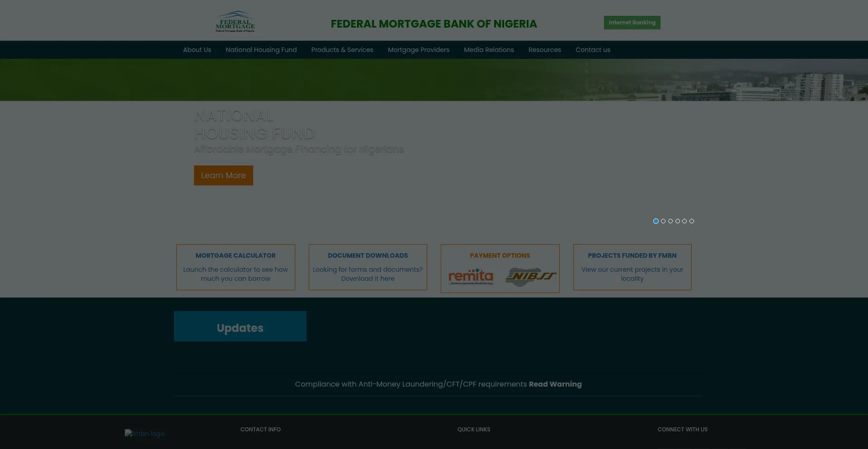
Task: Expand the Mortgage Providers menu
Action: pos(419,50)
